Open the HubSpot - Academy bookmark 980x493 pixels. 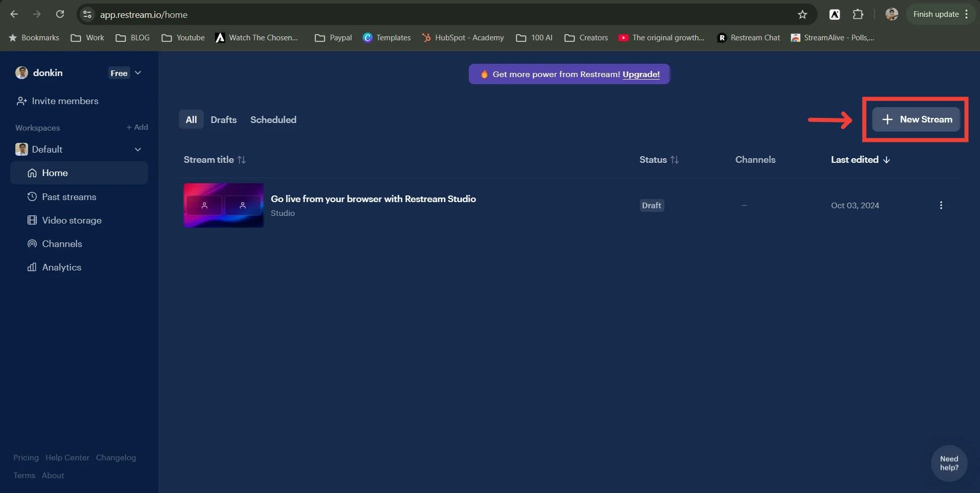click(463, 38)
